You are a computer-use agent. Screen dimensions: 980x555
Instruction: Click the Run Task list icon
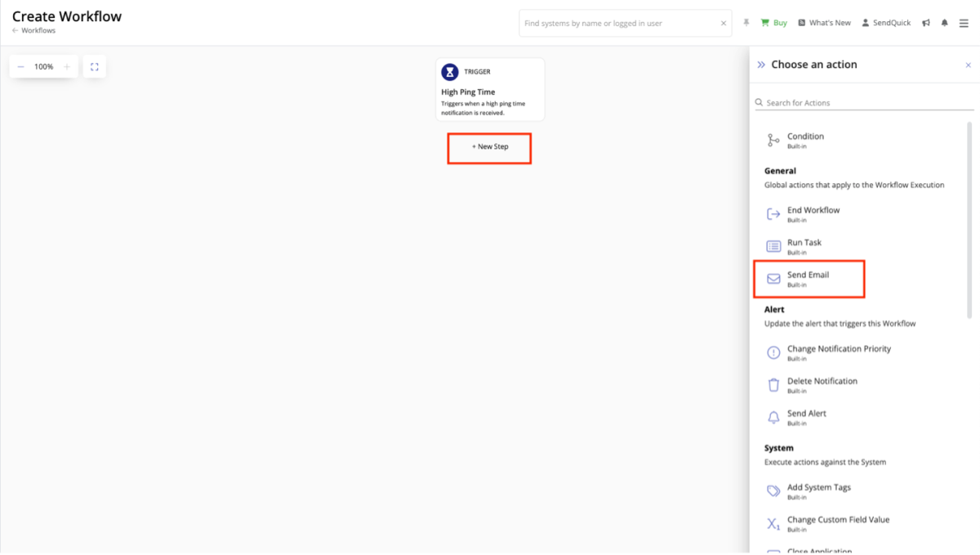point(773,246)
